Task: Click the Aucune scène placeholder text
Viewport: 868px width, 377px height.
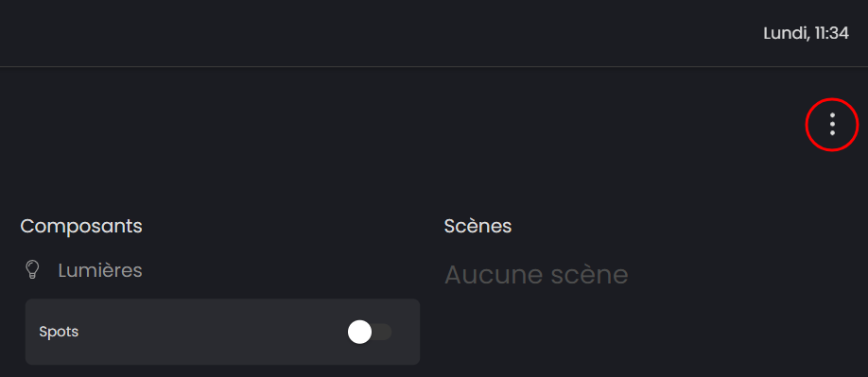Action: point(536,275)
